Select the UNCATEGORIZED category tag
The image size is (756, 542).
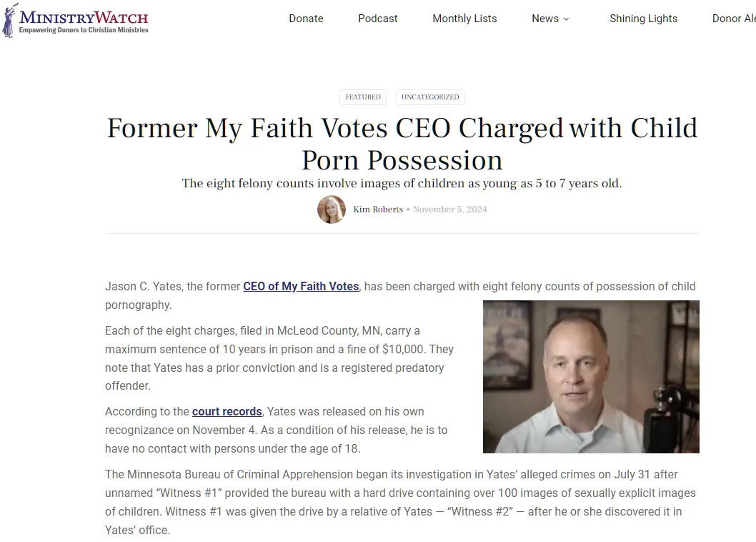[430, 97]
